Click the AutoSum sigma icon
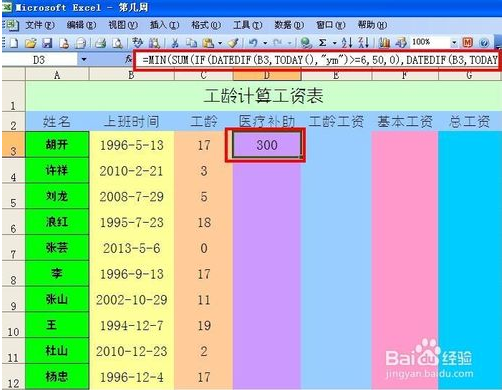The width and height of the screenshot is (503, 390). 322,43
